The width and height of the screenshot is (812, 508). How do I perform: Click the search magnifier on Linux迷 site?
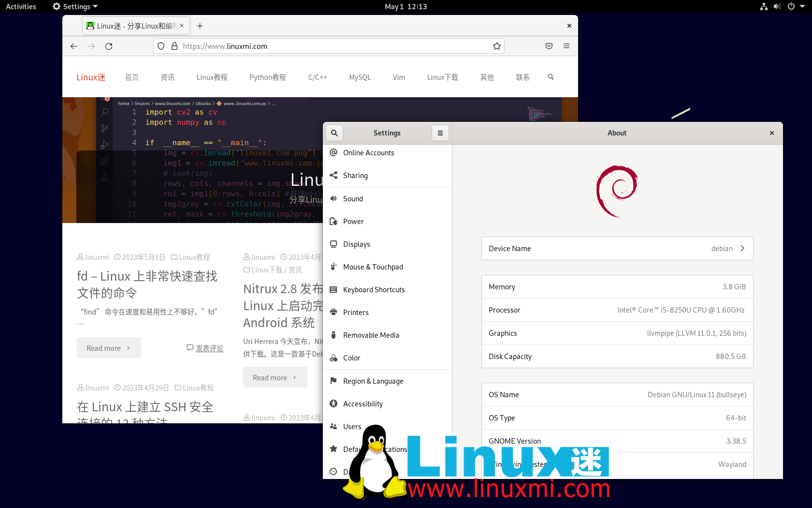point(551,77)
